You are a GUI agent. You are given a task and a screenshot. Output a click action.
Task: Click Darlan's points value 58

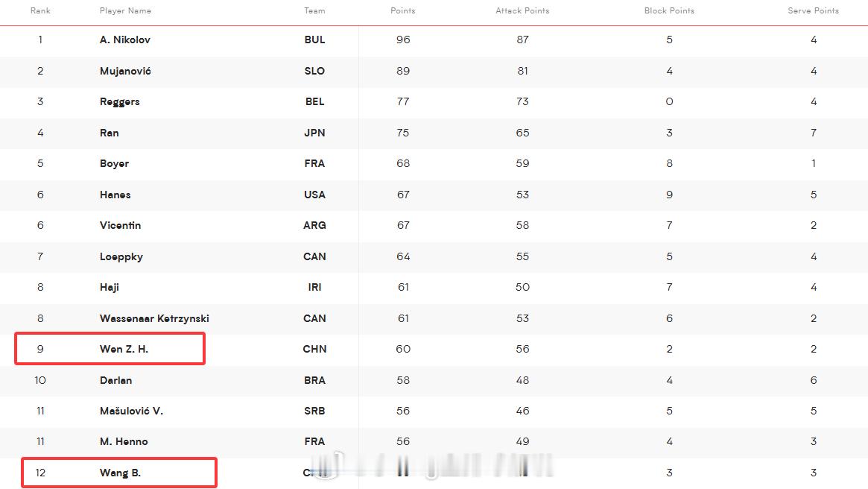(403, 380)
